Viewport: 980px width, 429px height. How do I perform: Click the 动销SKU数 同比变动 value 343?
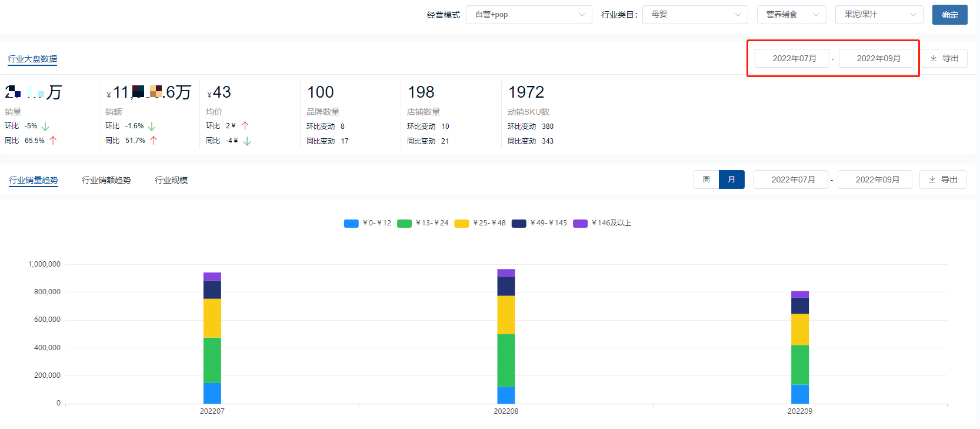pyautogui.click(x=548, y=141)
